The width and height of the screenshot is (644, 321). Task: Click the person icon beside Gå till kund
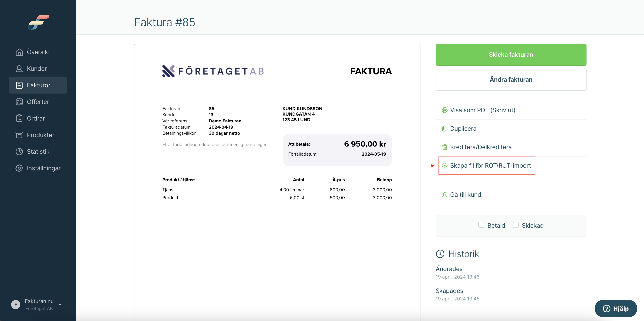click(445, 195)
